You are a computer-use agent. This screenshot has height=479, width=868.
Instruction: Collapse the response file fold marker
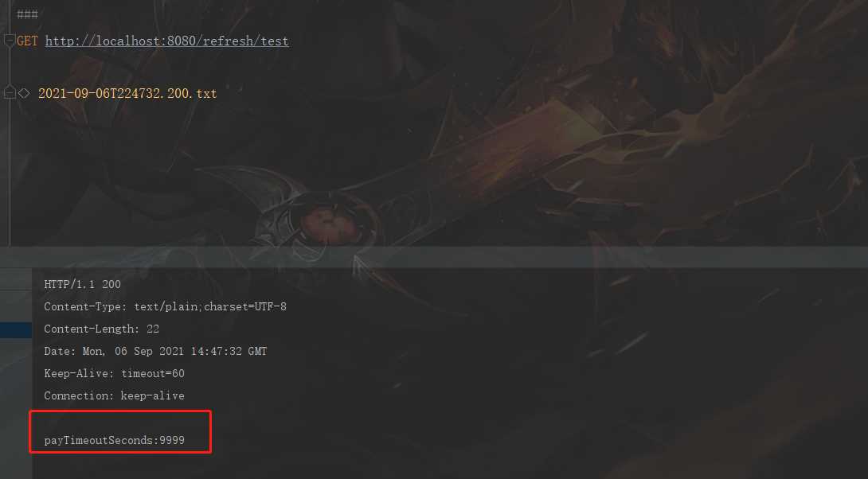pyautogui.click(x=9, y=92)
